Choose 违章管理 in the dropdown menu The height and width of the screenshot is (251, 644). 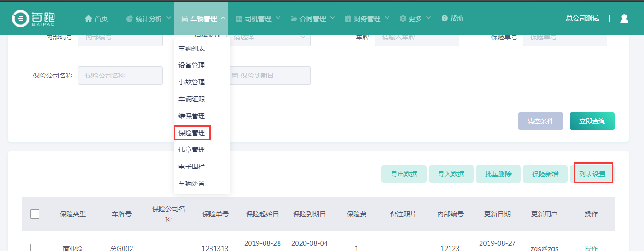[192, 150]
